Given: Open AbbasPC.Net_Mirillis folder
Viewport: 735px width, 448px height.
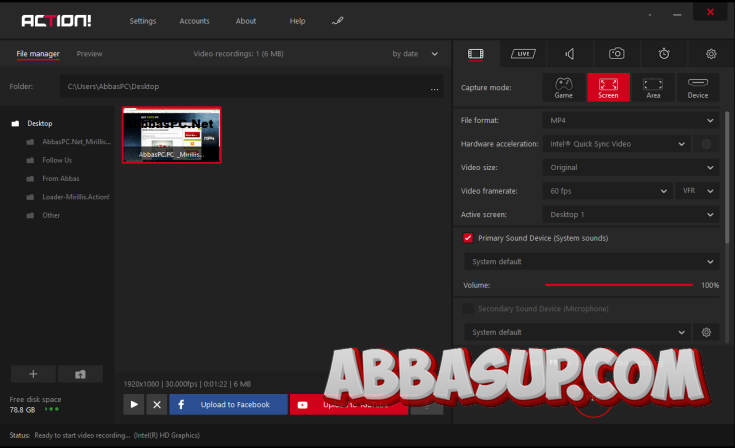Looking at the screenshot, I should point(76,142).
